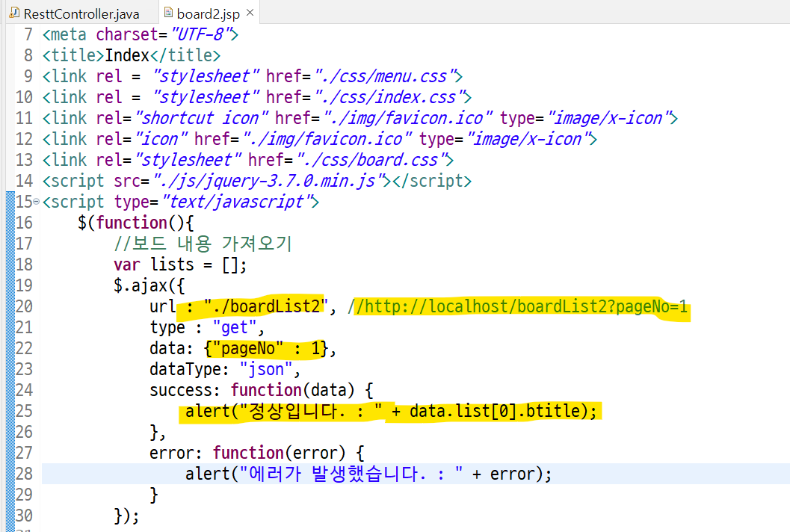Click the "get" type value
Viewport: 790px width, 532px height.
235,327
